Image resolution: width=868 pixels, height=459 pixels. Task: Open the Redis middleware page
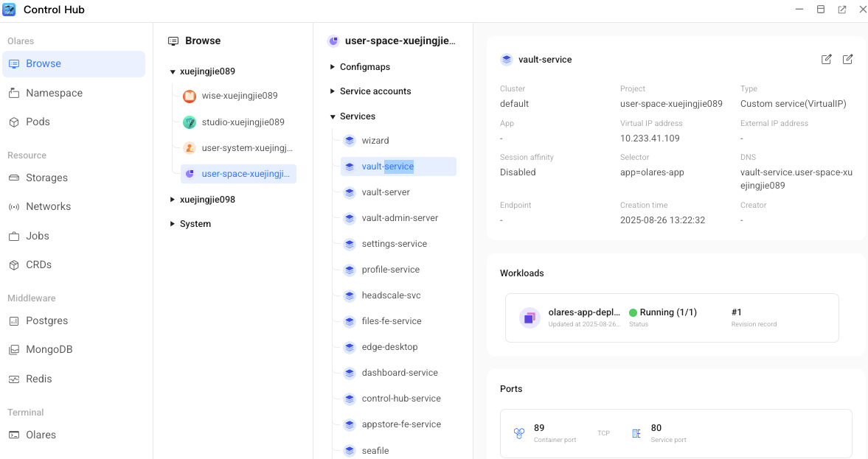click(38, 379)
